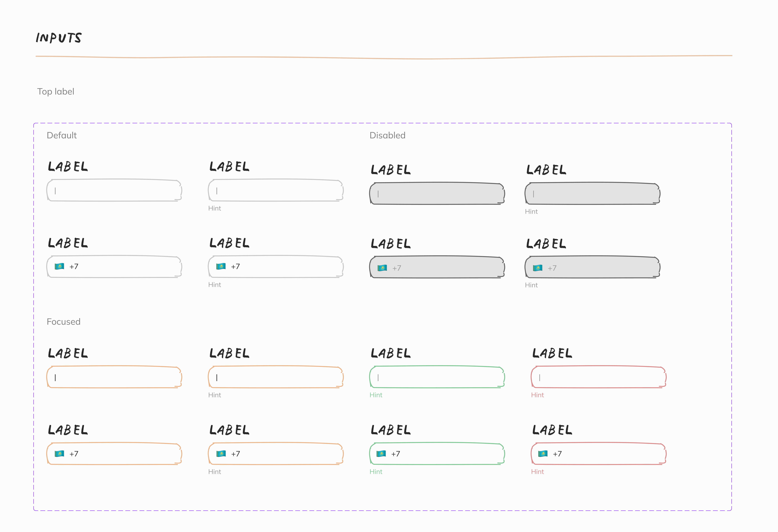
Task: Click the Disabled section heading
Action: [x=387, y=135]
